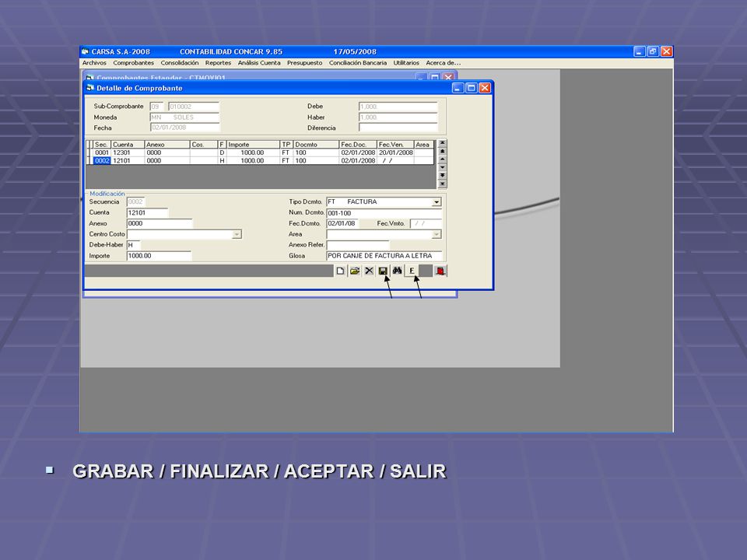Viewport: 747px width, 560px height.
Task: Open the Presupuesto menu
Action: coord(305,63)
